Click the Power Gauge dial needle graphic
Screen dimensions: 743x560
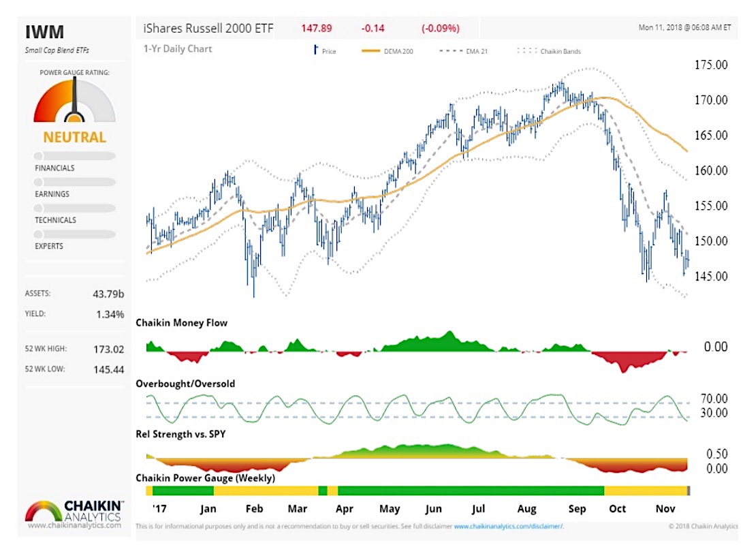pyautogui.click(x=74, y=100)
